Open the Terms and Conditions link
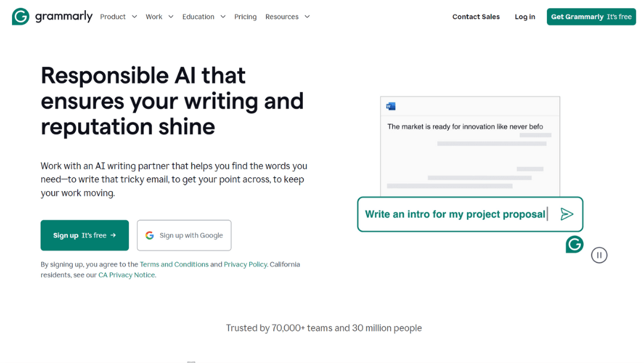 [174, 264]
